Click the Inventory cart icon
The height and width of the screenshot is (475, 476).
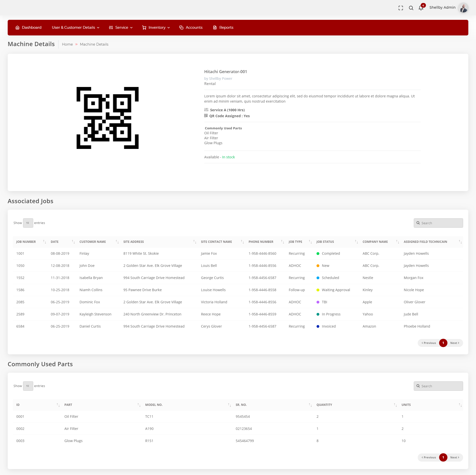coord(144,28)
